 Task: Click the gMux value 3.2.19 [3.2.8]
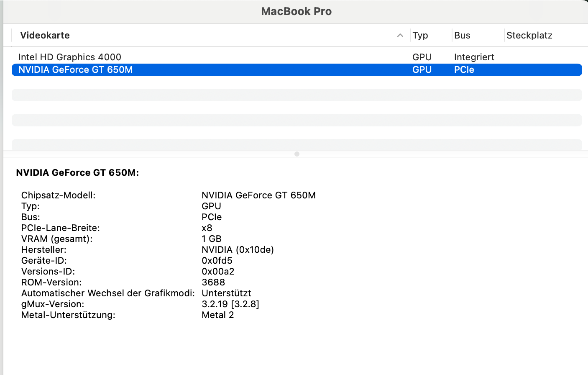point(230,304)
